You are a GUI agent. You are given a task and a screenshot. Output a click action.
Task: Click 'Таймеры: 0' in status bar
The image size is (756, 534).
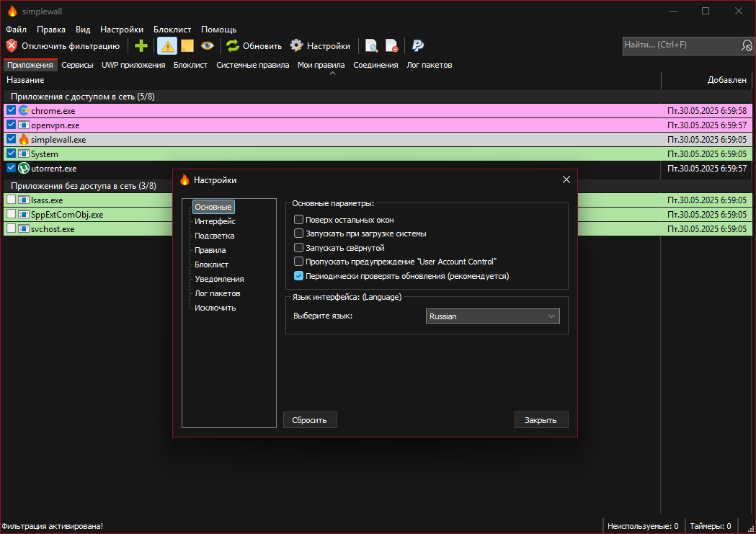point(710,526)
